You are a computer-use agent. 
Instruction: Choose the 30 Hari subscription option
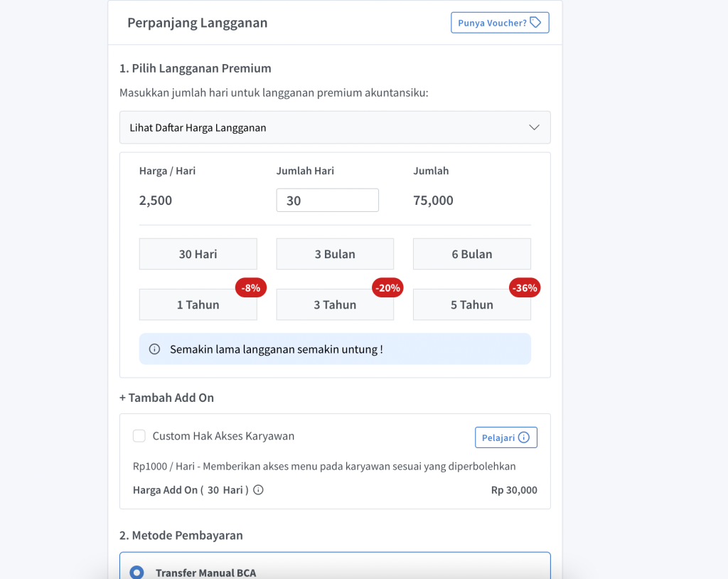click(198, 254)
